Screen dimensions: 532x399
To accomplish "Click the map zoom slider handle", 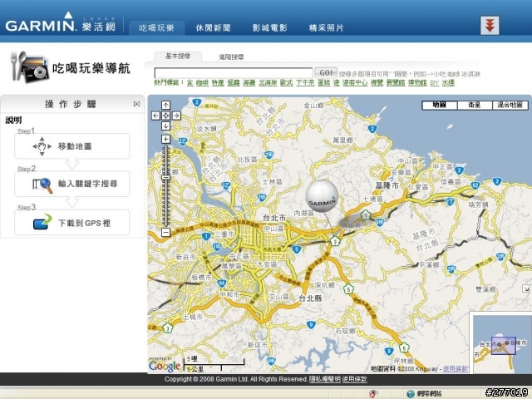I will [x=165, y=177].
